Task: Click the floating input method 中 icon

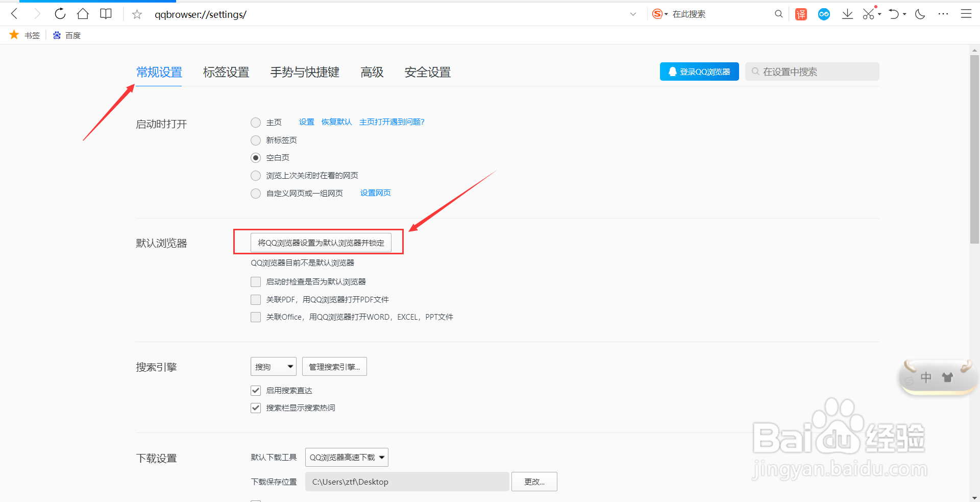Action: (x=926, y=377)
